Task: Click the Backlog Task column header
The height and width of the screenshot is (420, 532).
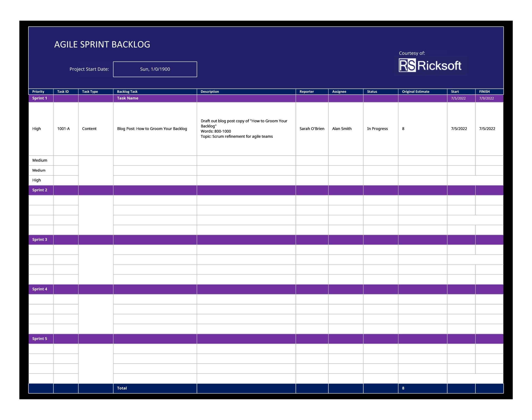Action: (x=127, y=91)
